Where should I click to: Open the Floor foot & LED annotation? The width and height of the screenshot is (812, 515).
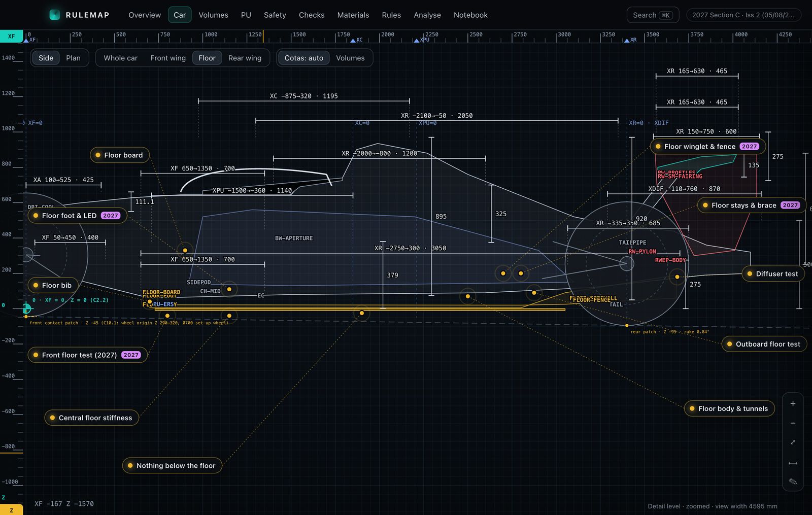click(x=77, y=215)
